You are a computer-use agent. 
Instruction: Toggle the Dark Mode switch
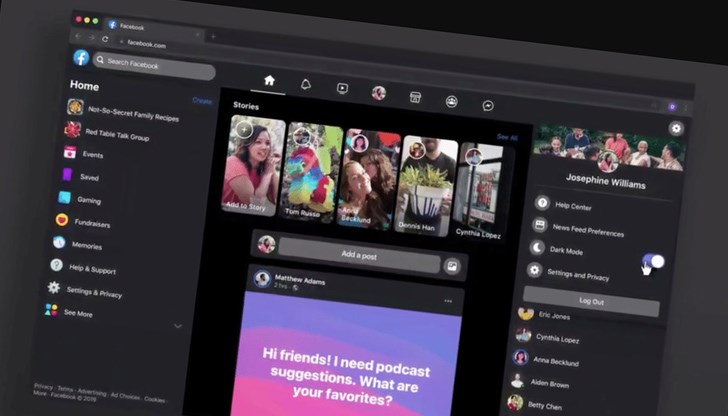653,262
